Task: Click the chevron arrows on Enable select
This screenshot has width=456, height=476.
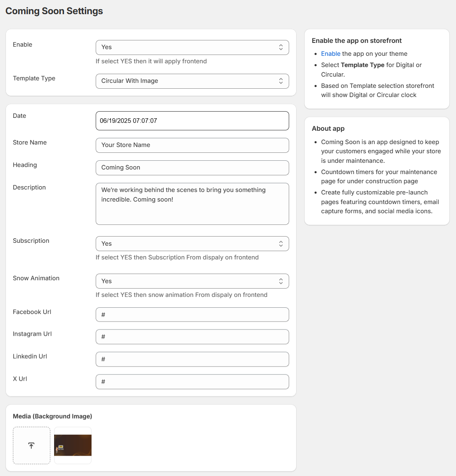Action: 281,47
